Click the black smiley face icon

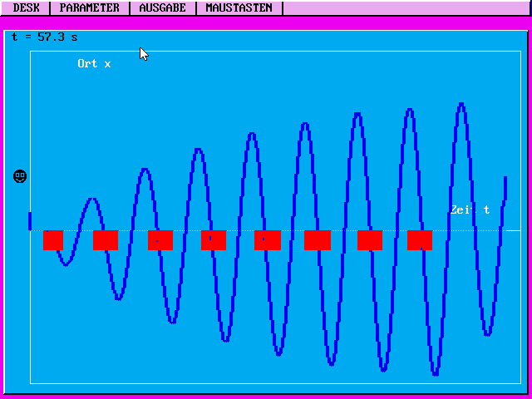pyautogui.click(x=21, y=176)
